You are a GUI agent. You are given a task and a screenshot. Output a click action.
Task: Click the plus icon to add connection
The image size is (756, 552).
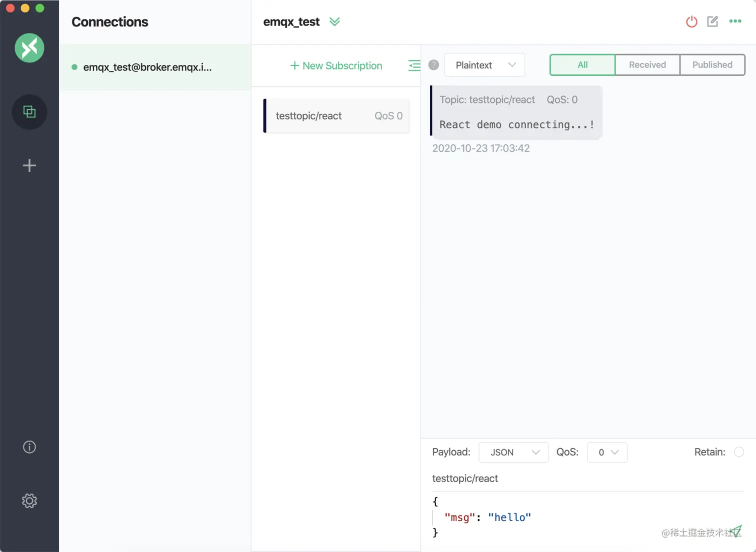[x=29, y=165]
